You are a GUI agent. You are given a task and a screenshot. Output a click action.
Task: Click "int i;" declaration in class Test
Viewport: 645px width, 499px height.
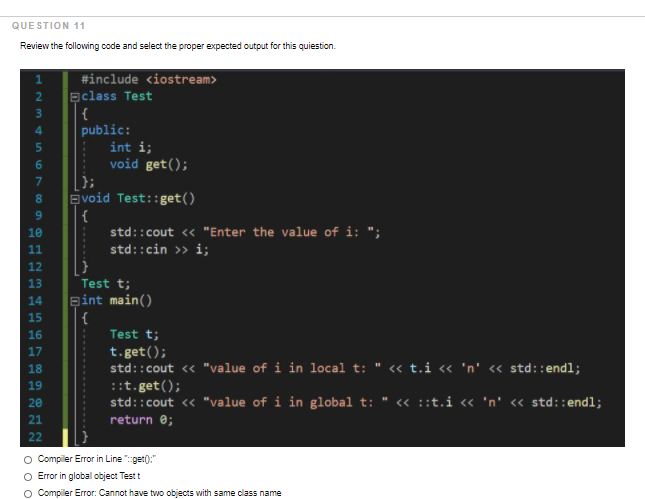click(131, 147)
